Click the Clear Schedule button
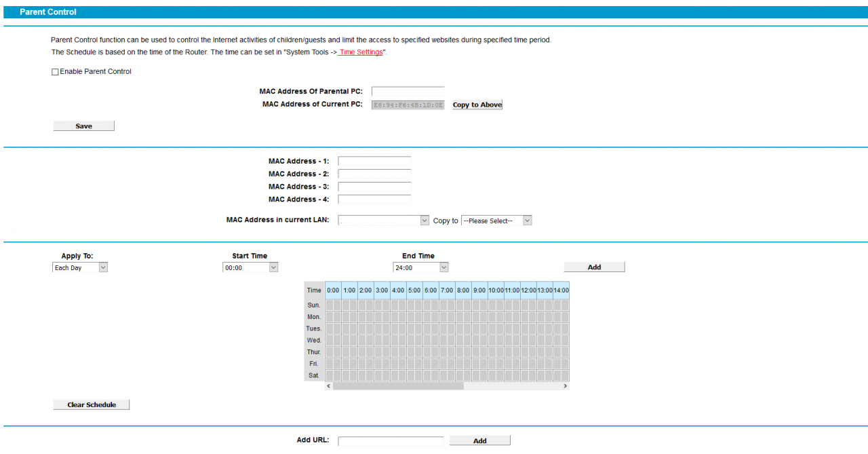The image size is (868, 454). pos(92,404)
